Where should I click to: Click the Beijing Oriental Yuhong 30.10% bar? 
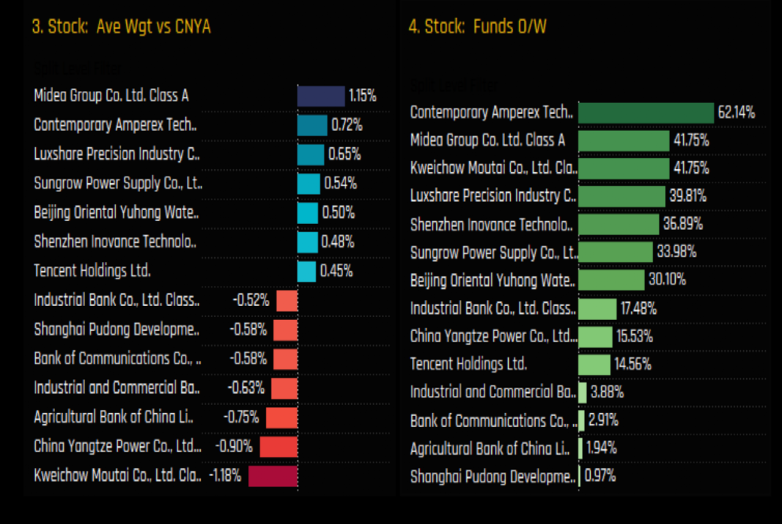611,281
